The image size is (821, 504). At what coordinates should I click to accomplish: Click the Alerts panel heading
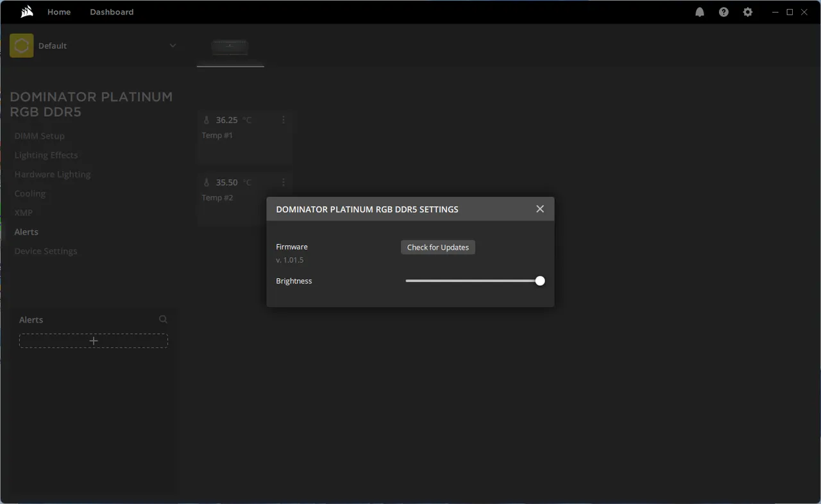[x=31, y=320]
